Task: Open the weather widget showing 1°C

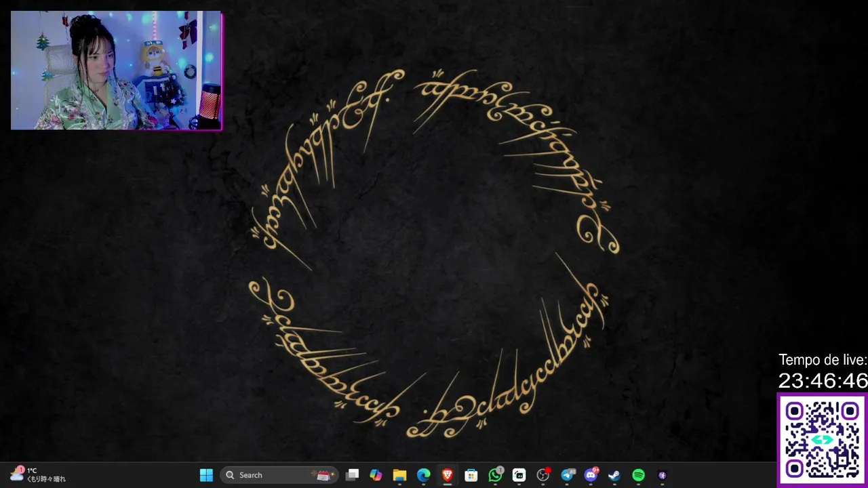Action: tap(38, 474)
